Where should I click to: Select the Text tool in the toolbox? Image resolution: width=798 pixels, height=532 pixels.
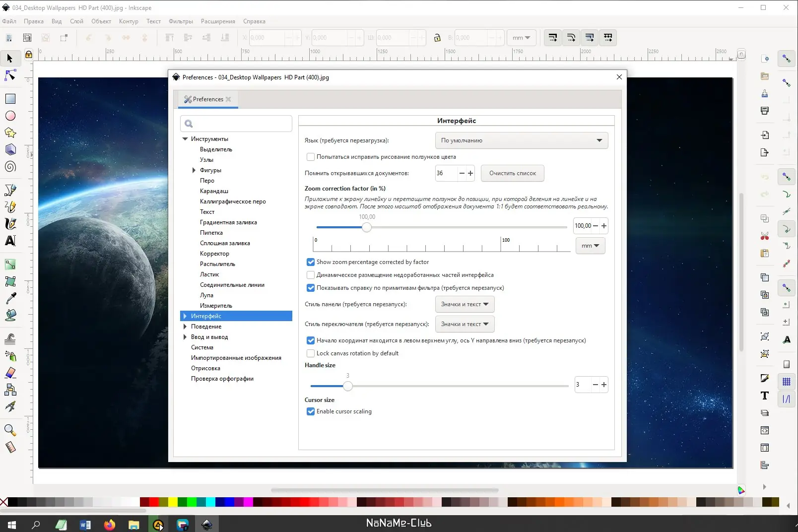tap(10, 241)
